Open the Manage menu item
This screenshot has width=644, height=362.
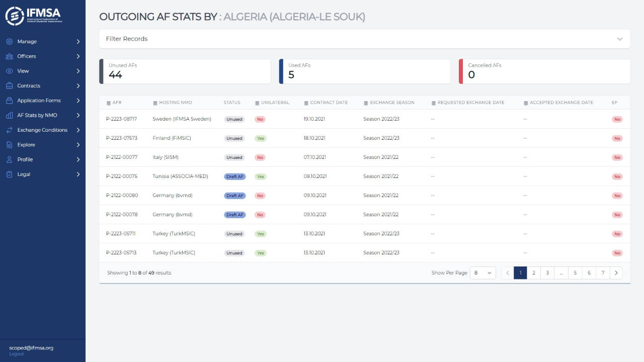pyautogui.click(x=43, y=42)
